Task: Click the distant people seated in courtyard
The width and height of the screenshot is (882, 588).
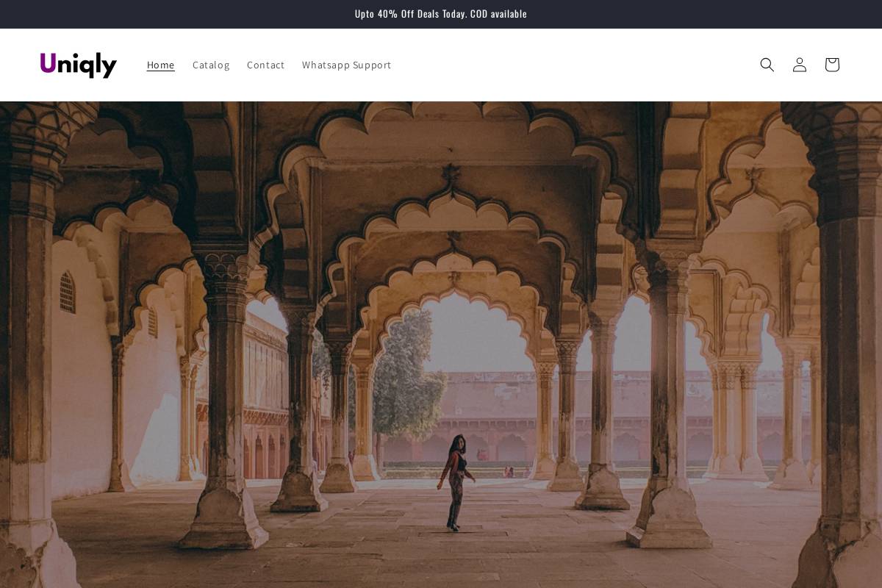Action: 508,472
